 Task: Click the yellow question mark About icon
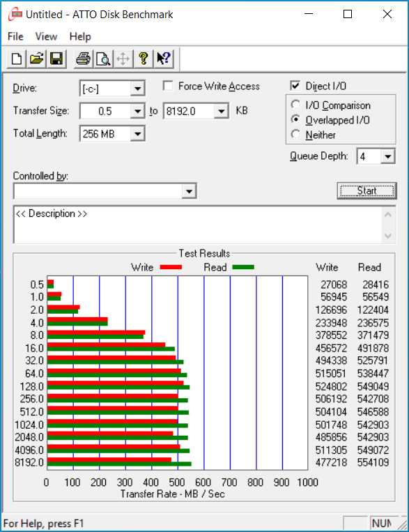[x=144, y=59]
